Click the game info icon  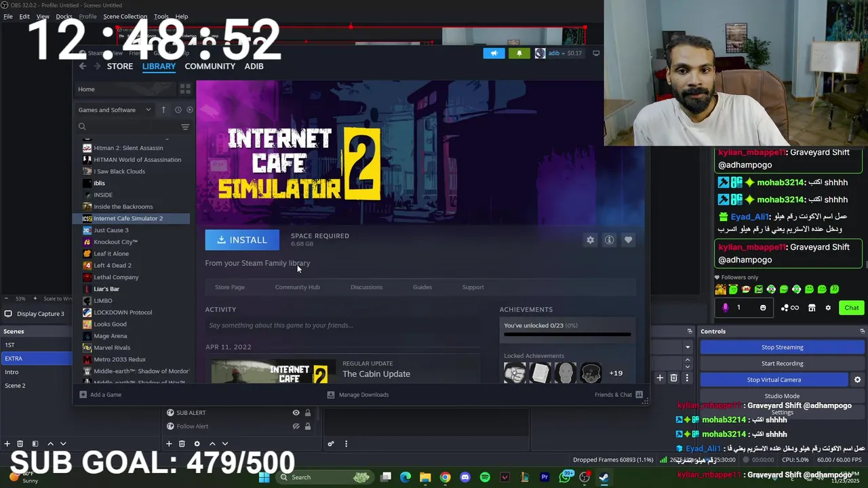tap(609, 240)
